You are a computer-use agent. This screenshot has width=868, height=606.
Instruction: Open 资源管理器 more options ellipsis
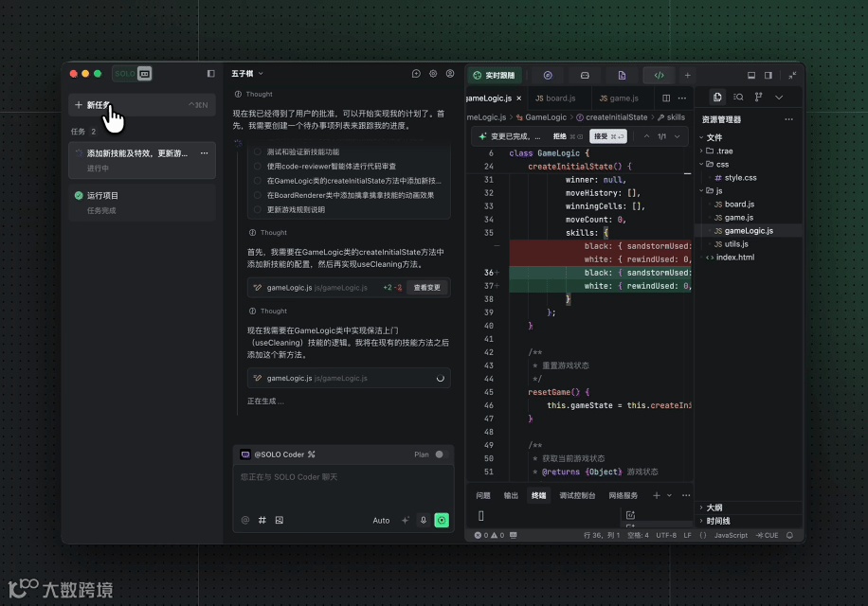click(x=789, y=119)
